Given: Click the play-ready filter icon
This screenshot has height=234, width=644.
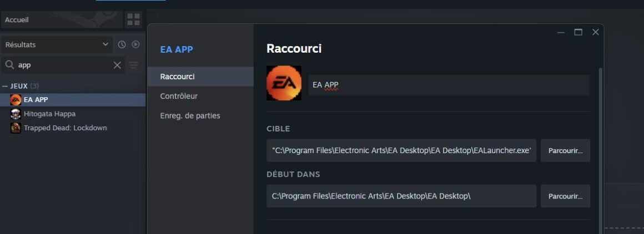Looking at the screenshot, I should pyautogui.click(x=135, y=44).
